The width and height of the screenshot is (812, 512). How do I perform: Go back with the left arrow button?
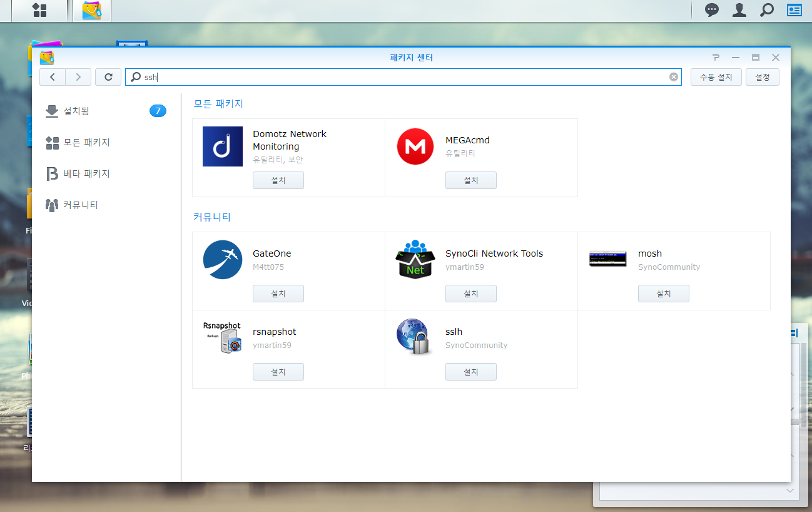point(53,77)
